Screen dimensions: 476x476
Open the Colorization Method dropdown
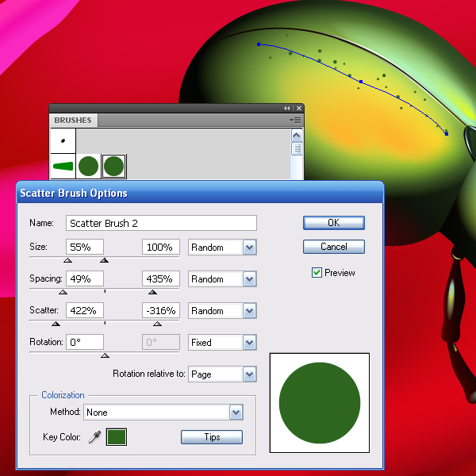[163, 413]
